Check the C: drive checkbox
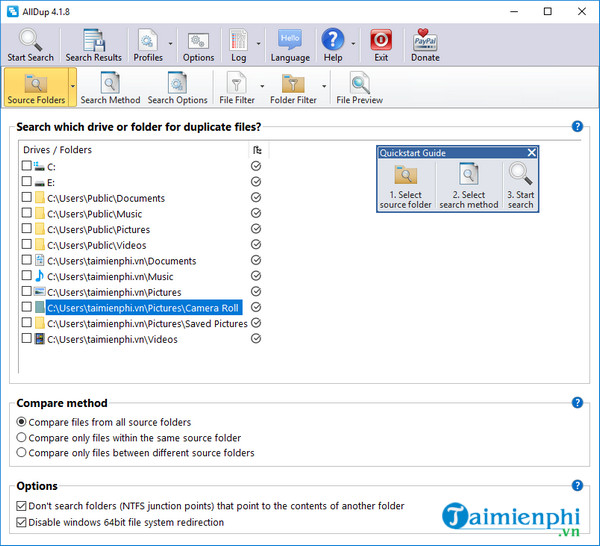Screen dimensions: 600x546 (26, 167)
